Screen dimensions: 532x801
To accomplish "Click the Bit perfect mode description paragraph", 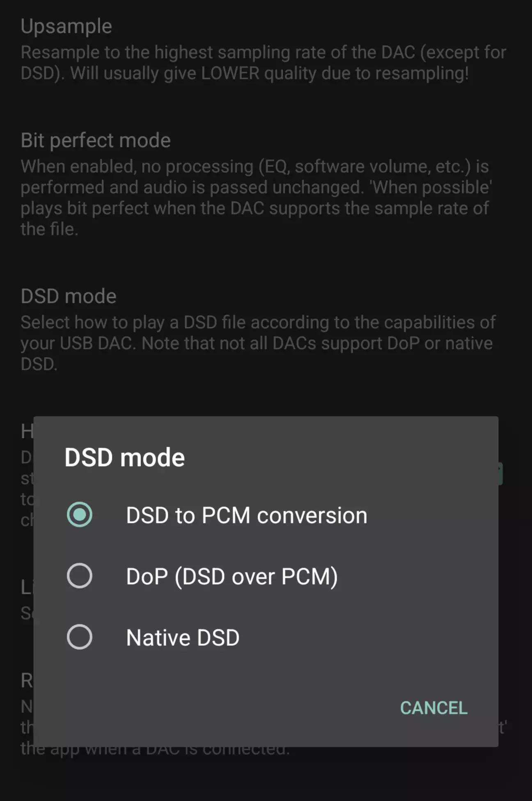I will (255, 198).
